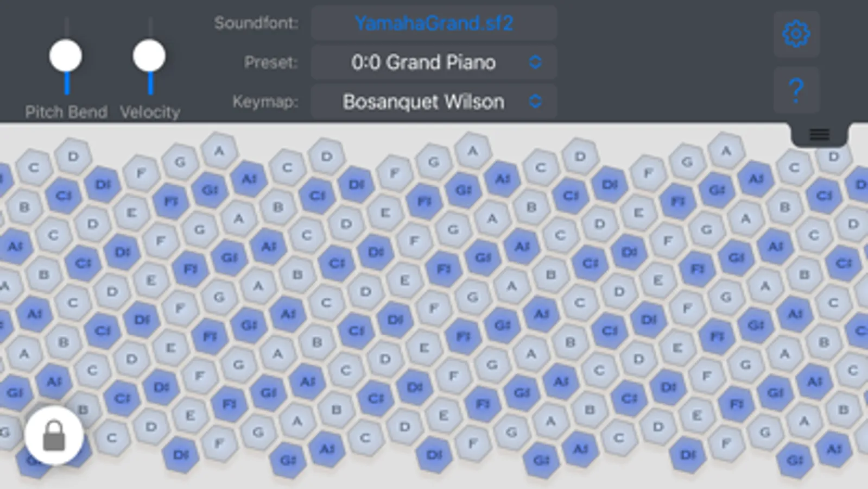Click the Keymap up-down chevron arrows
868x489 pixels.
tap(535, 102)
